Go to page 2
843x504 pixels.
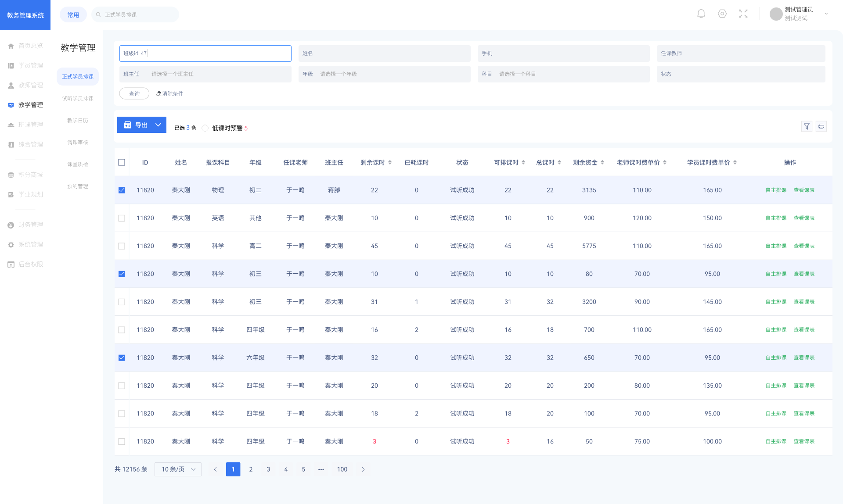(x=251, y=469)
